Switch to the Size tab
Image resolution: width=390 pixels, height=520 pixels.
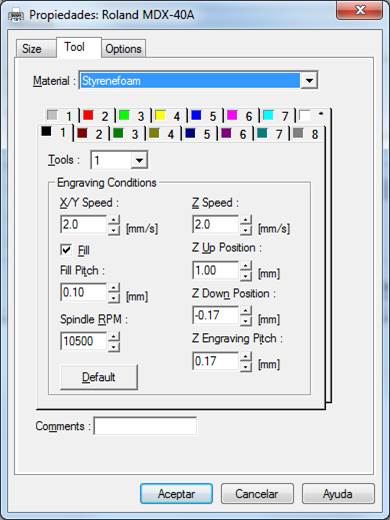coord(36,49)
